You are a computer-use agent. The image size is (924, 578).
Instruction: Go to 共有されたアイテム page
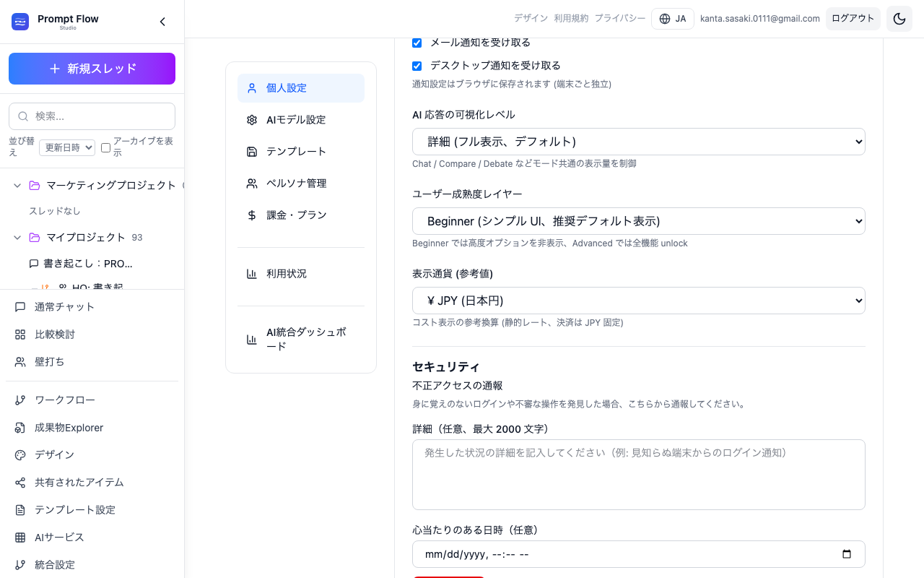tap(92, 483)
